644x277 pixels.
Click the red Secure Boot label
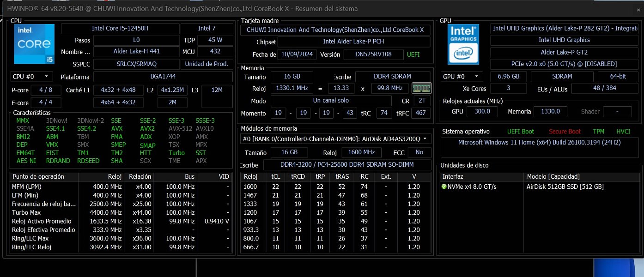(565, 132)
